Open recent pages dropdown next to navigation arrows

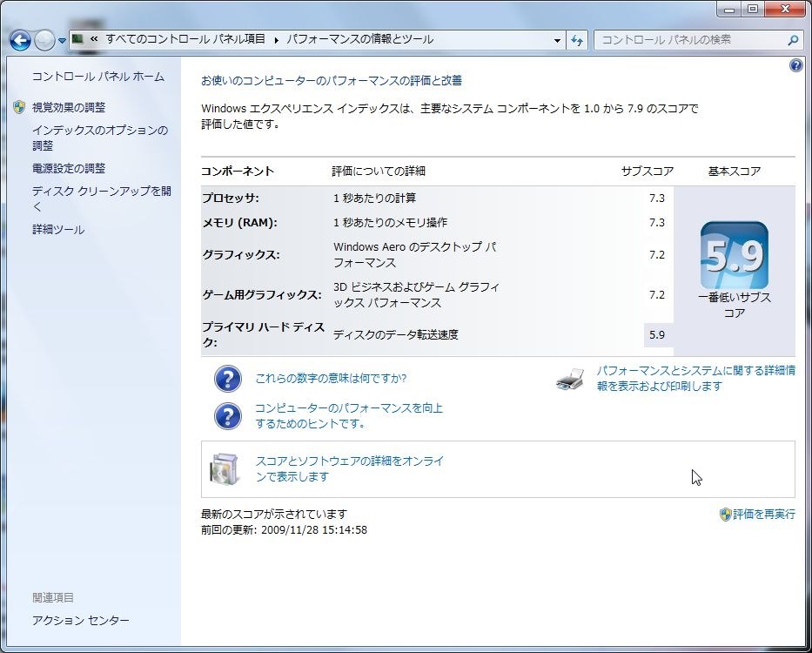62,40
